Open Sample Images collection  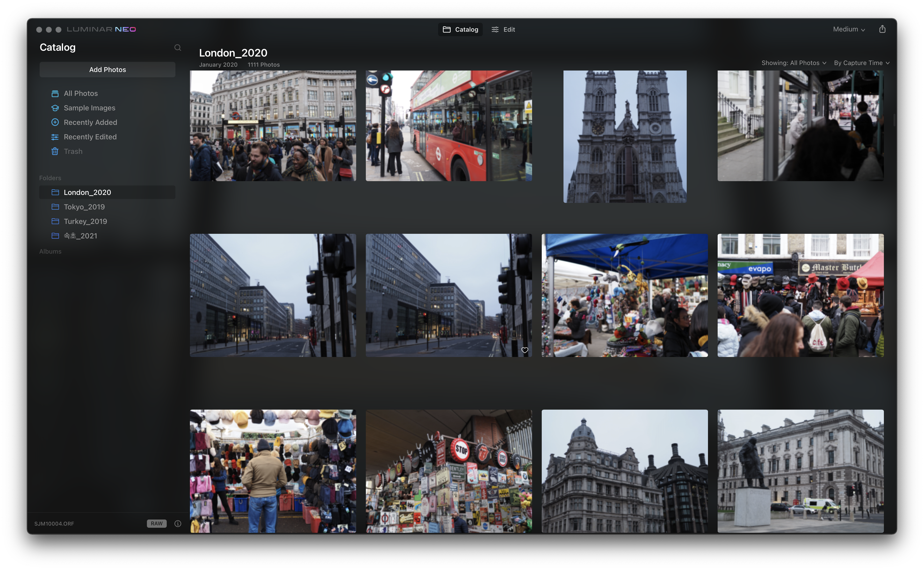[x=89, y=108]
